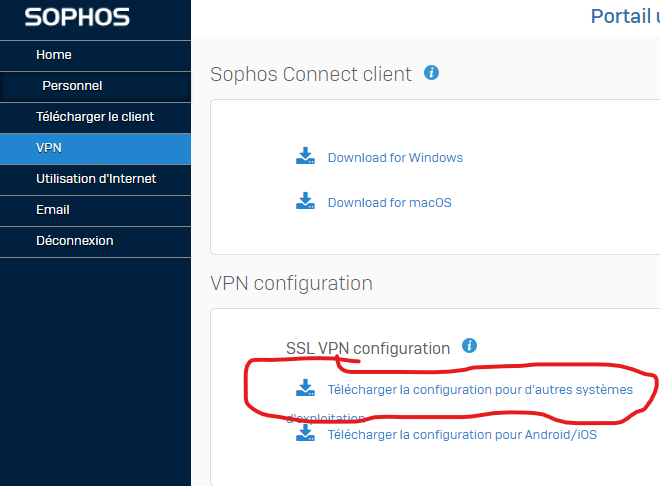Image resolution: width=660 pixels, height=486 pixels.
Task: Go to Télécharger le client
Action: tap(95, 117)
